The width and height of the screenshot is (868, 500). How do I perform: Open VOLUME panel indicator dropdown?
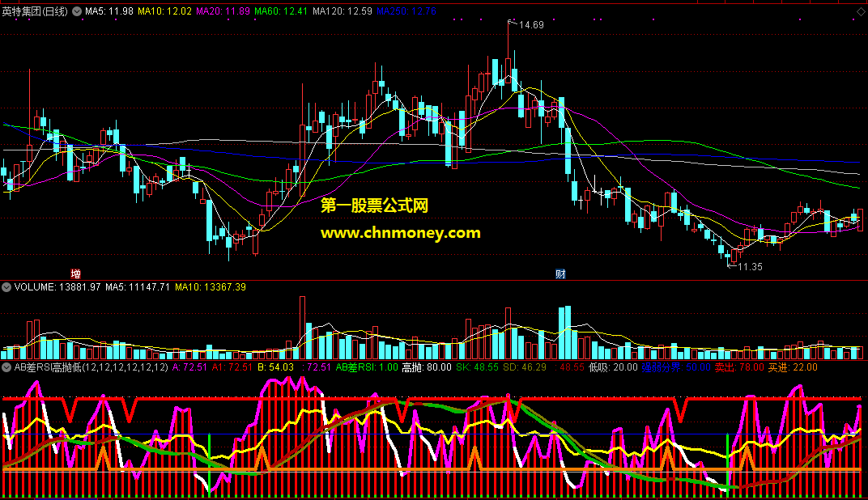(6, 287)
